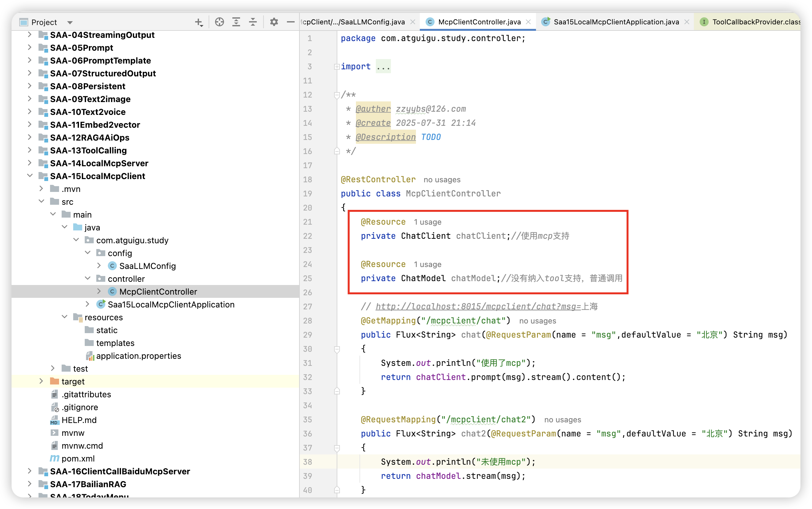Hide the Project panel with minus icon

(x=290, y=22)
